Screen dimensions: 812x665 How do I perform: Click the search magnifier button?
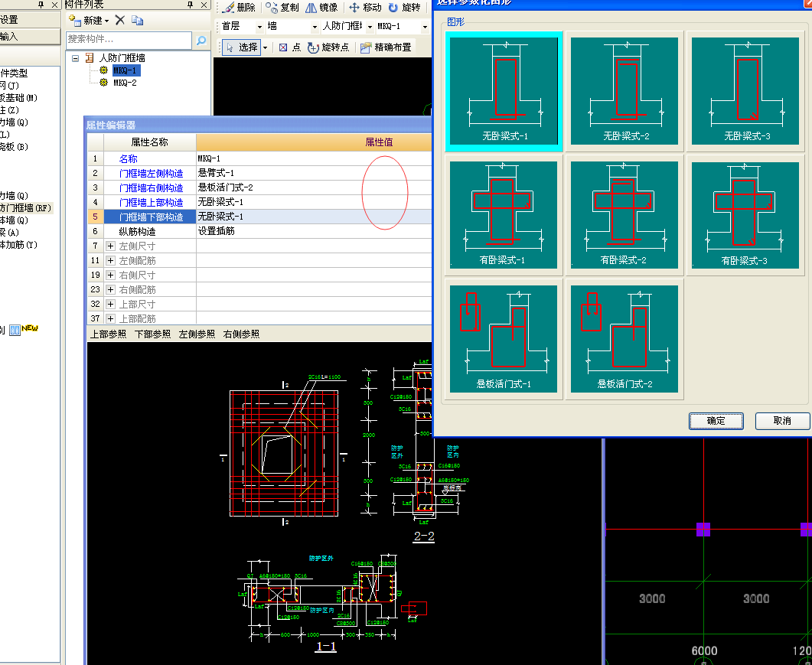201,40
